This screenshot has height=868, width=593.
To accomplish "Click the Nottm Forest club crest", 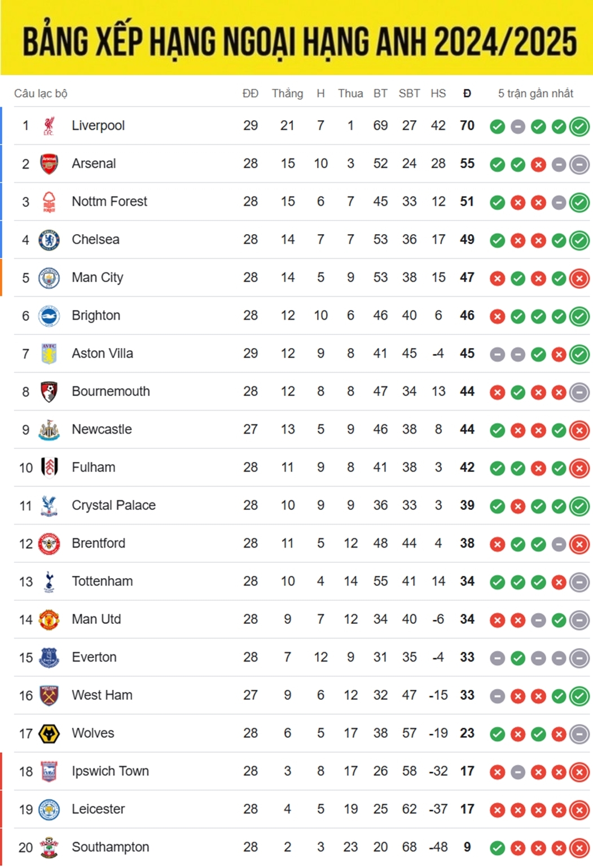I will [49, 202].
